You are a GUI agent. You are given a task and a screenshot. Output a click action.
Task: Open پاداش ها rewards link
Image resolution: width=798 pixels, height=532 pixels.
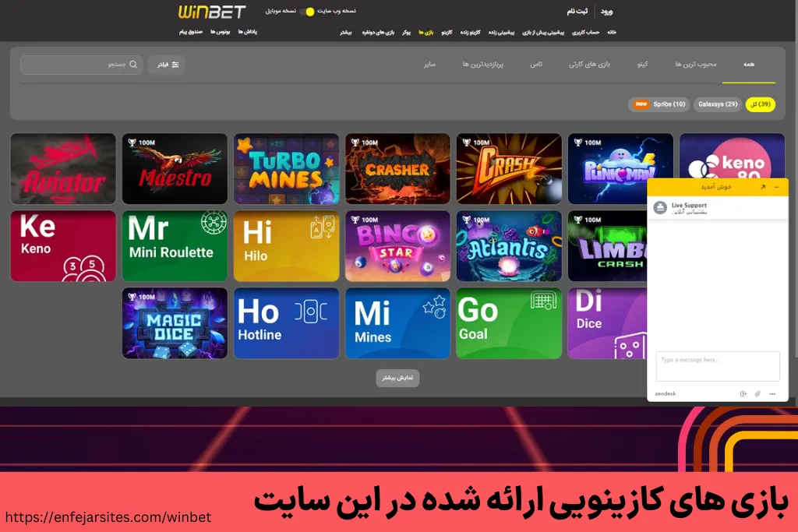click(247, 32)
